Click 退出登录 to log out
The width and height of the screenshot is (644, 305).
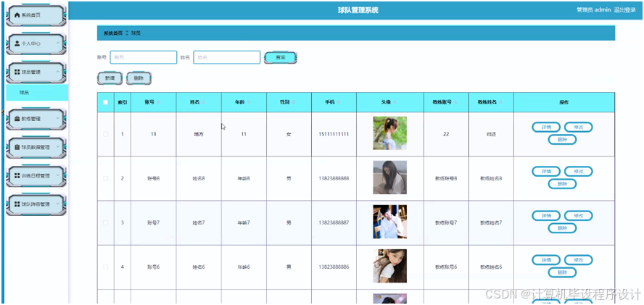(624, 10)
